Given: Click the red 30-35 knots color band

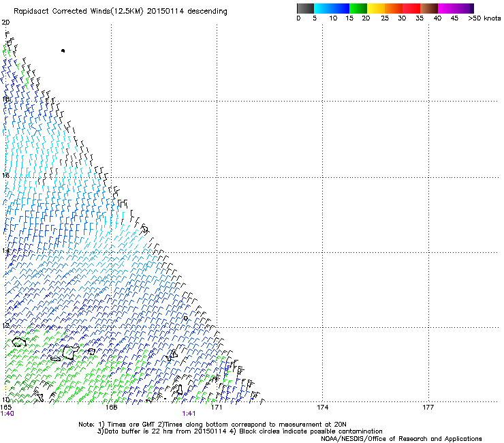Looking at the screenshot, I should [411, 8].
